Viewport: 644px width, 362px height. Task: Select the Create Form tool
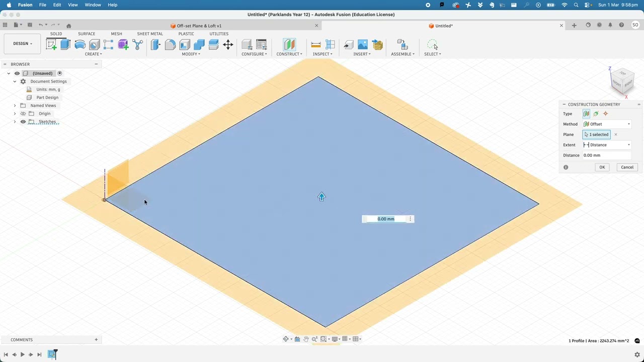123,45
